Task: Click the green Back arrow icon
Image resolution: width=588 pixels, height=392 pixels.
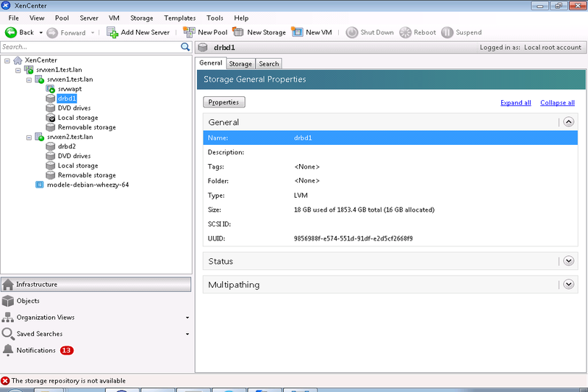Action: click(10, 32)
